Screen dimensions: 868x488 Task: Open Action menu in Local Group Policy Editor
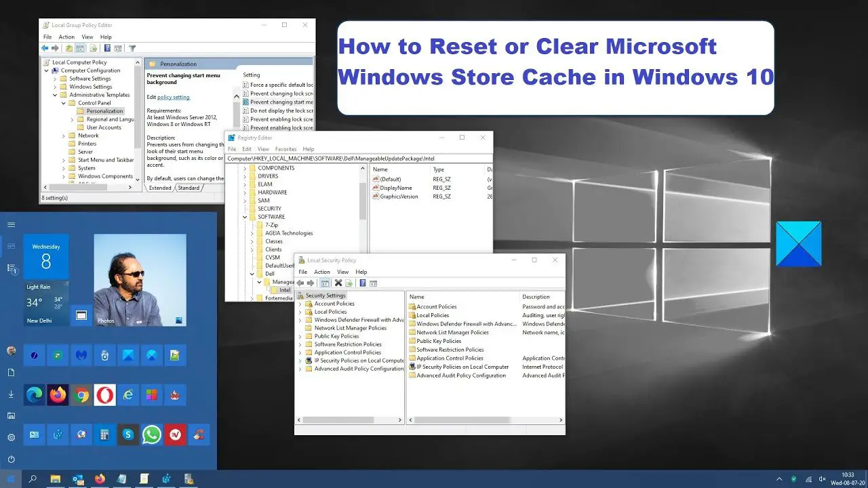(66, 37)
